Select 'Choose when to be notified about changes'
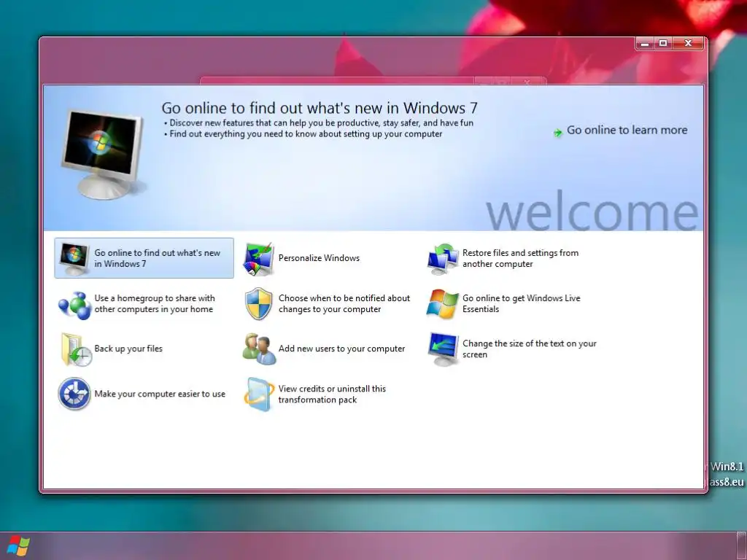The image size is (747, 560). click(x=344, y=303)
